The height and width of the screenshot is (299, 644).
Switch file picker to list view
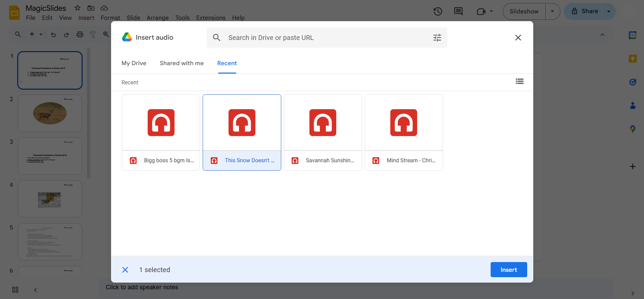519,81
